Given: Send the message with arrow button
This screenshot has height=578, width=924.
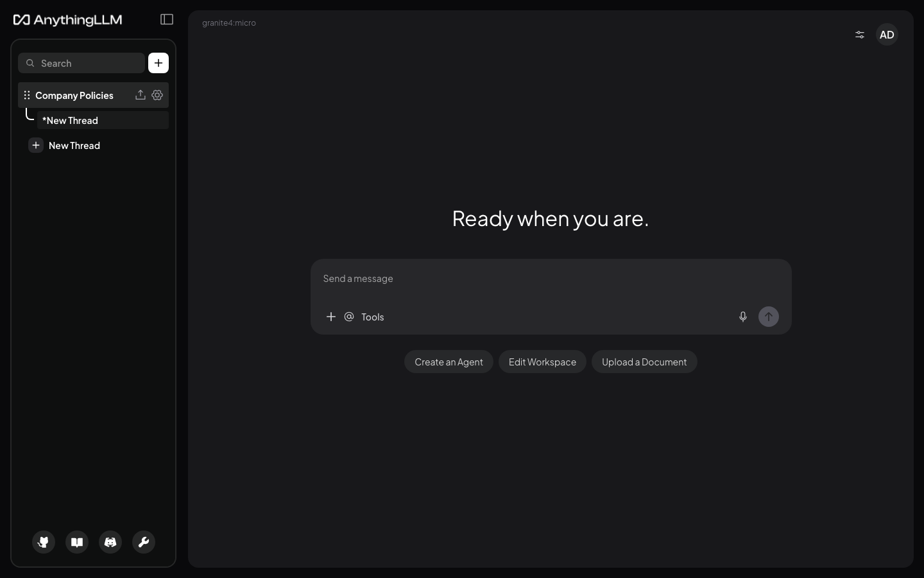Looking at the screenshot, I should [769, 317].
